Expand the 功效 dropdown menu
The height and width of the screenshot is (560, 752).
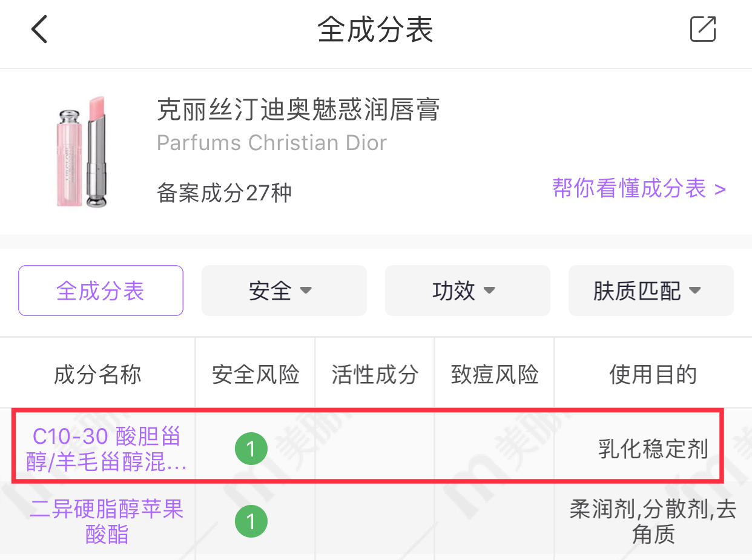[467, 291]
